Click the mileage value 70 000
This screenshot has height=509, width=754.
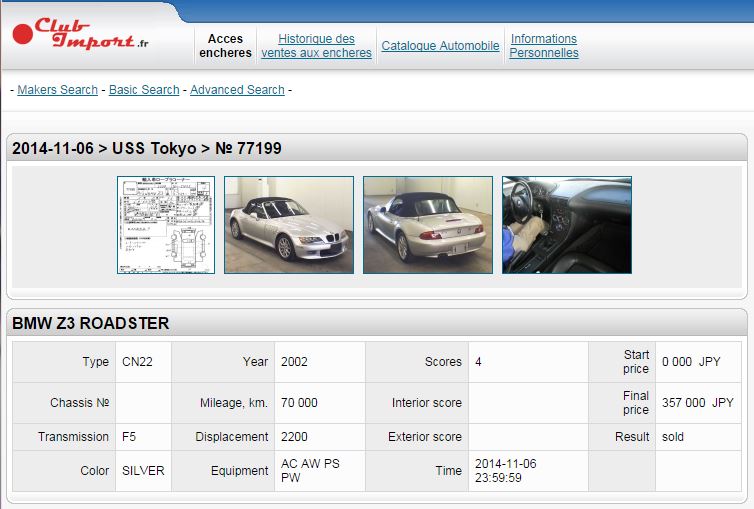click(x=299, y=403)
